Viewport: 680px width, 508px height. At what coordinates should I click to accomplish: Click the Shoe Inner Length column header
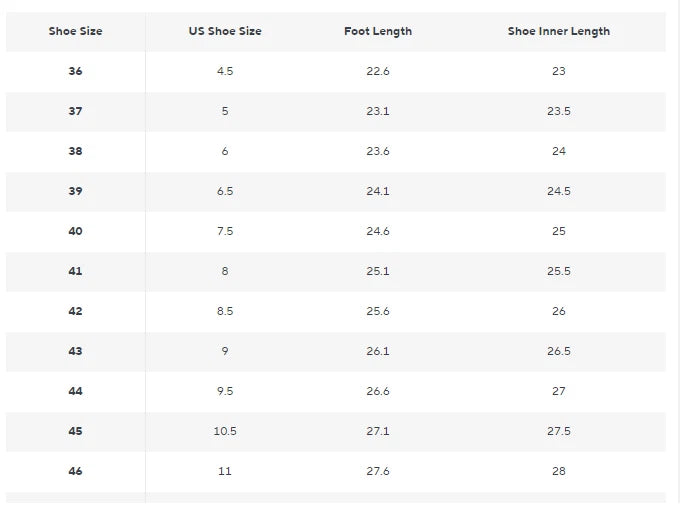click(558, 31)
